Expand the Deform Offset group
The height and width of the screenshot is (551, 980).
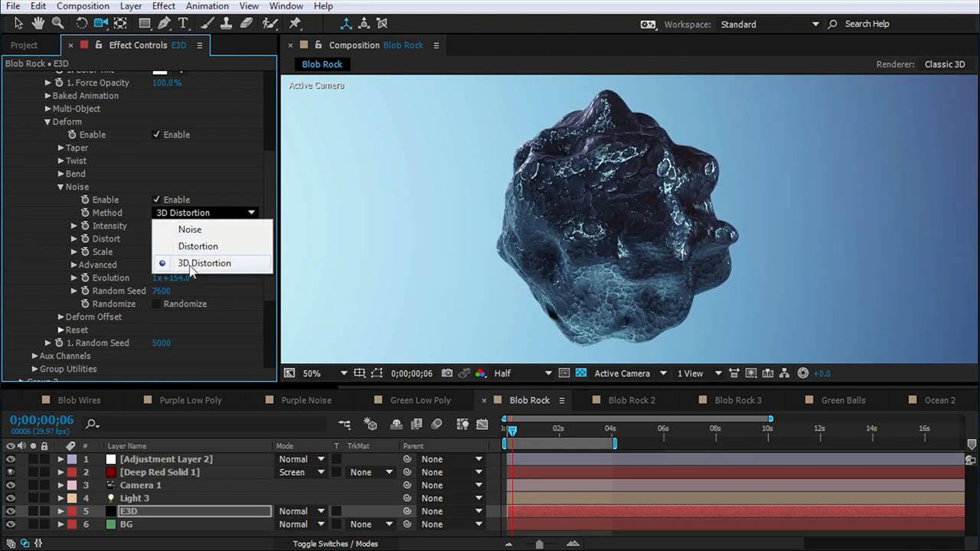pos(61,317)
